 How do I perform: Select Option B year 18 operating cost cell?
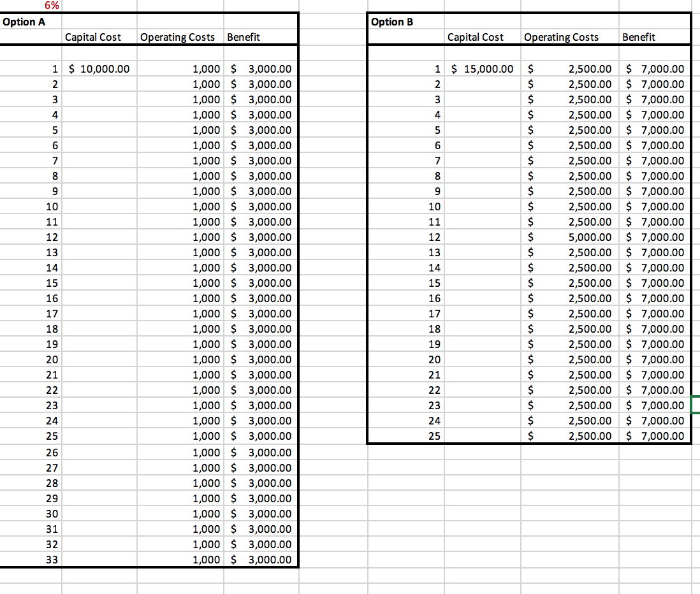click(x=570, y=329)
